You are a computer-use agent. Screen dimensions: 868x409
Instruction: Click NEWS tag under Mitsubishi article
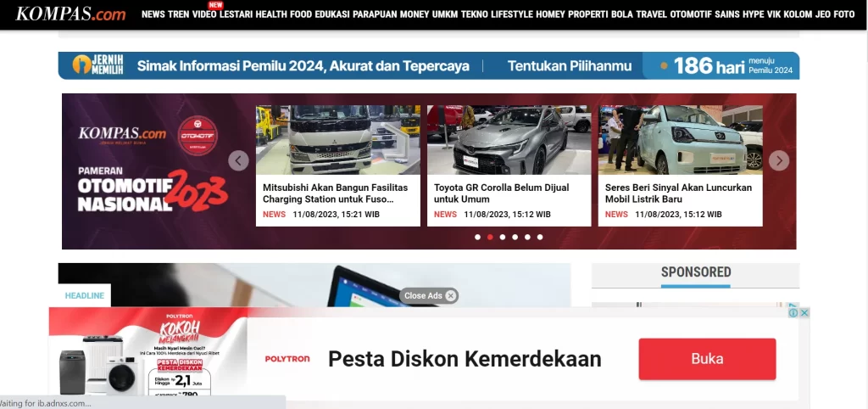coord(274,215)
